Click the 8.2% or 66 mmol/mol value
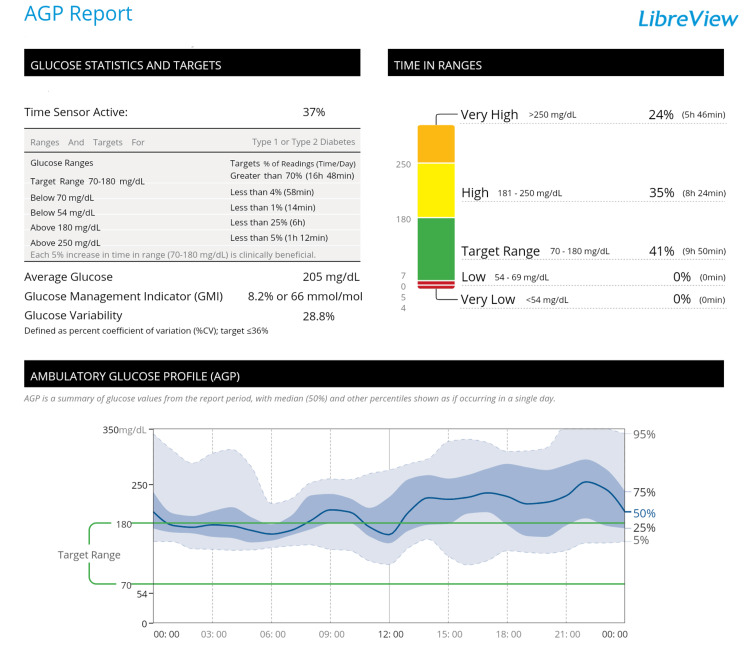Image resolution: width=750 pixels, height=645 pixels. click(305, 297)
